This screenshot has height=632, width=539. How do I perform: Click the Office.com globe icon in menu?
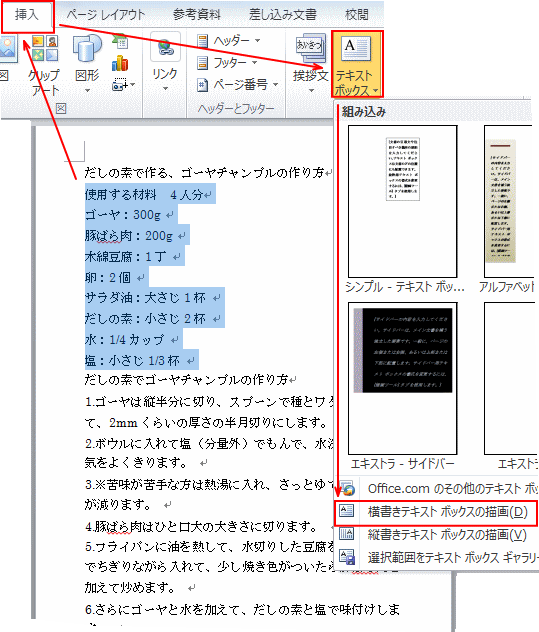[x=347, y=488]
